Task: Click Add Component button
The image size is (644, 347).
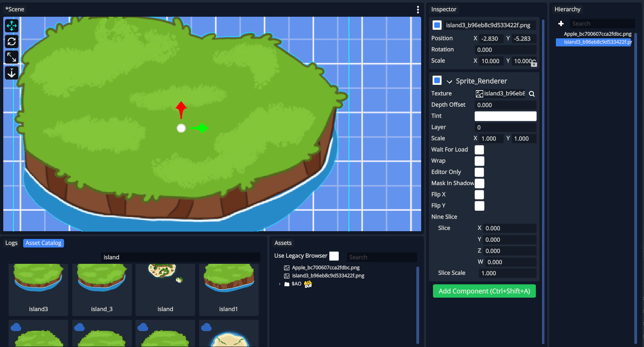Action: tap(484, 291)
